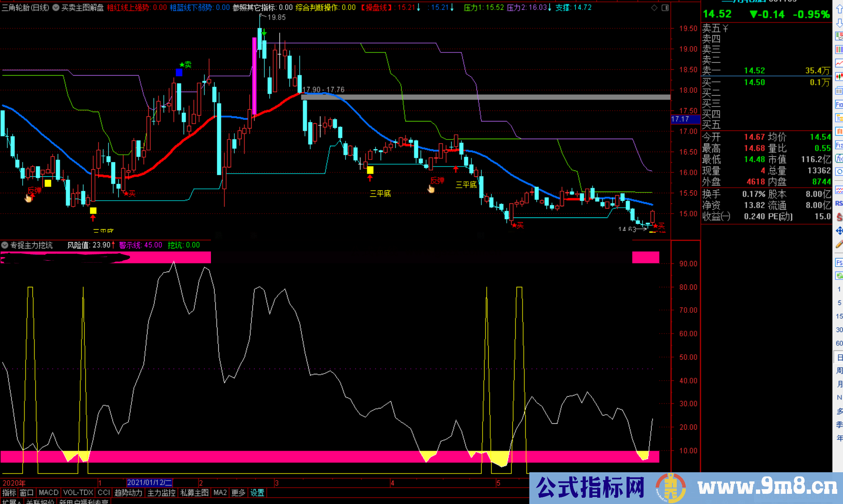Image resolution: width=843 pixels, height=504 pixels.
Task: Switch to the MACD indicator tab
Action: coord(48,493)
